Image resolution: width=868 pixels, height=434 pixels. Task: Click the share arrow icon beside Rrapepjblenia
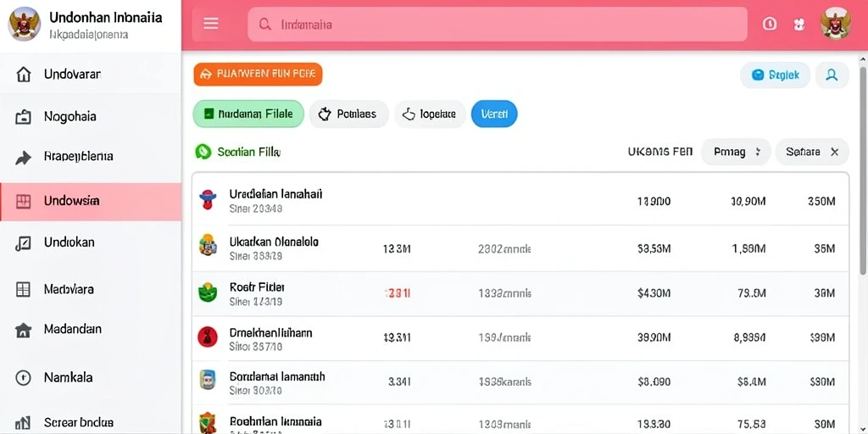click(23, 158)
